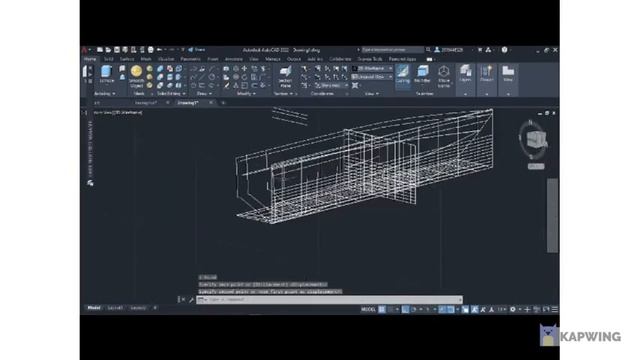The height and width of the screenshot is (360, 640).
Task: Select the Erase tool in Modify panel
Action: pyautogui.click(x=227, y=85)
